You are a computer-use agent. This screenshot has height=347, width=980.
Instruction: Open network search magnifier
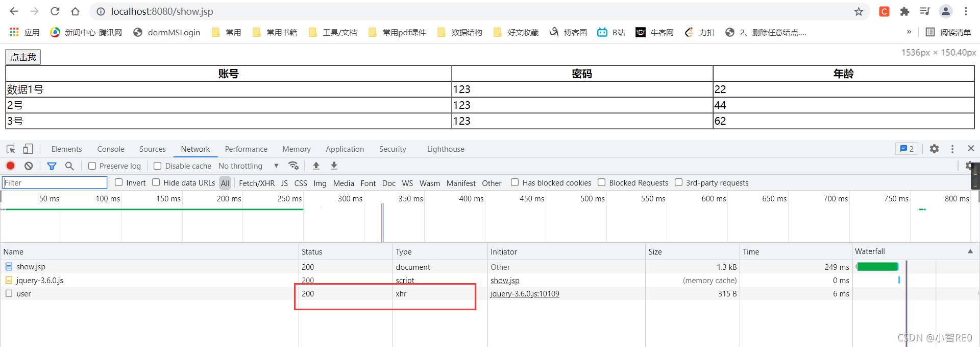(69, 166)
